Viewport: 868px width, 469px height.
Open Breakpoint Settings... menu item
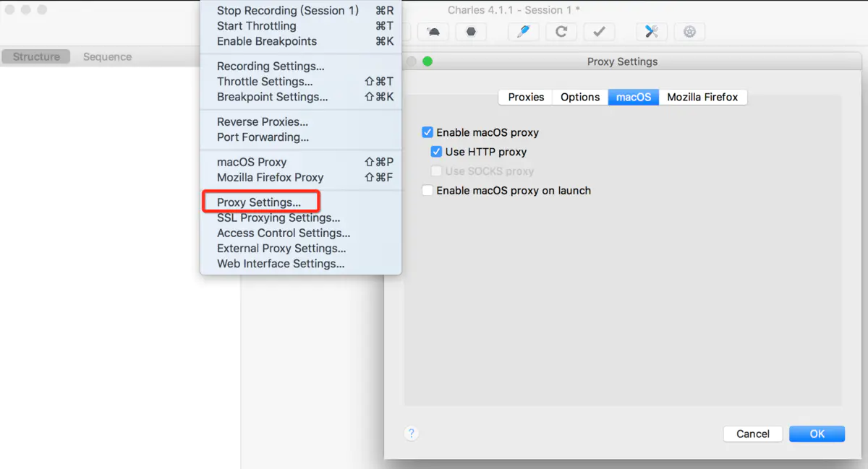(x=301, y=97)
